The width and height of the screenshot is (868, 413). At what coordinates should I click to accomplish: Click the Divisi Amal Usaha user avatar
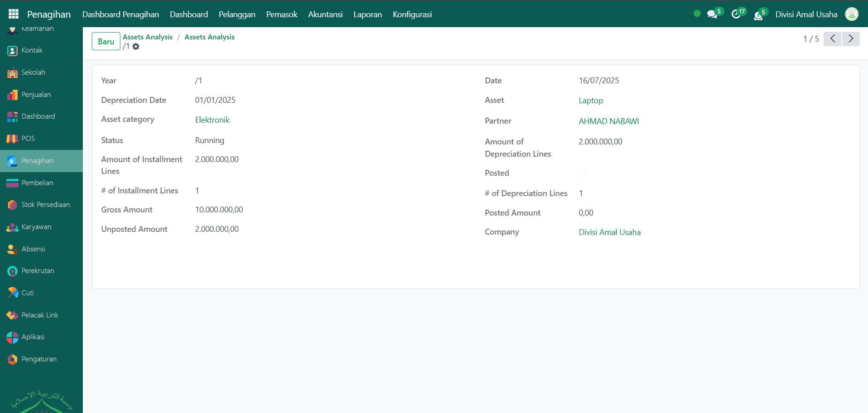(851, 14)
